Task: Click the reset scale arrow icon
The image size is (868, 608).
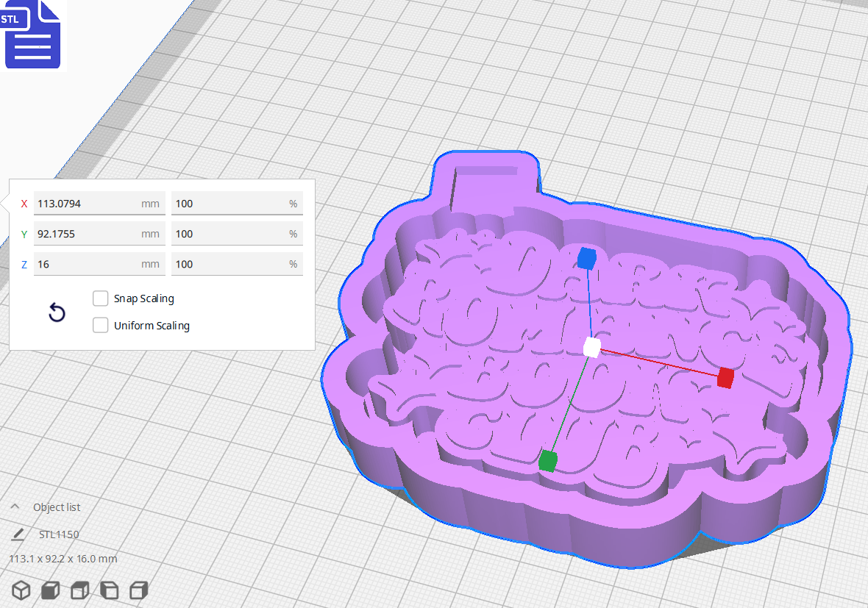Action: pos(57,313)
